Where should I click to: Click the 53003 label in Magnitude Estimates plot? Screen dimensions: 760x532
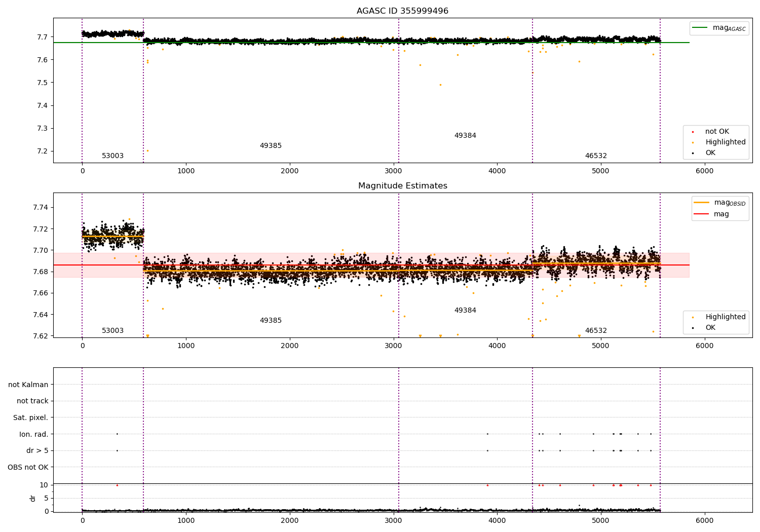click(112, 331)
